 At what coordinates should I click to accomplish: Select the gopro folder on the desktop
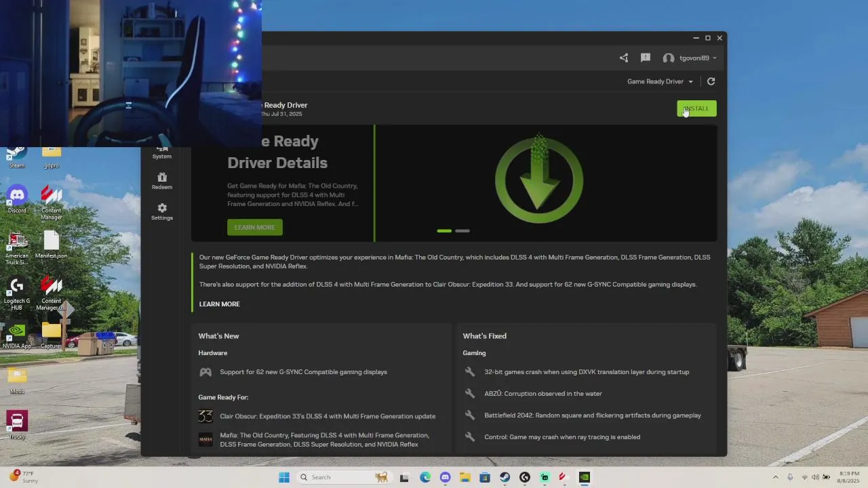(x=52, y=157)
